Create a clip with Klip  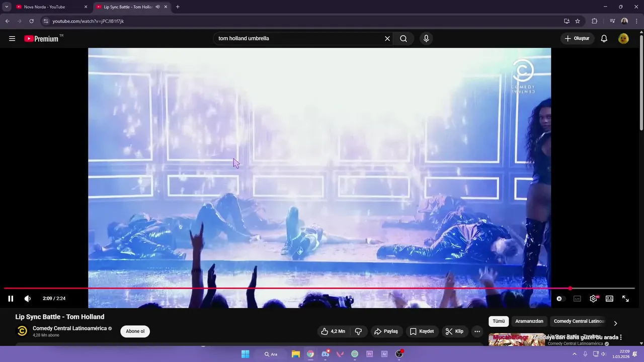(x=454, y=331)
